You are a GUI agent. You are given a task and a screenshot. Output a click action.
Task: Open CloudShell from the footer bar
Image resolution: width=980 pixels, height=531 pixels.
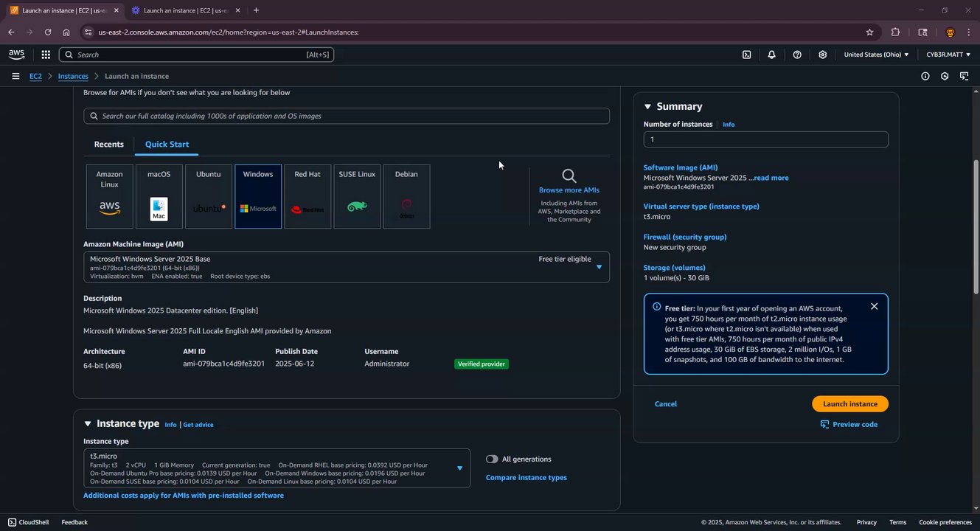tap(28, 522)
